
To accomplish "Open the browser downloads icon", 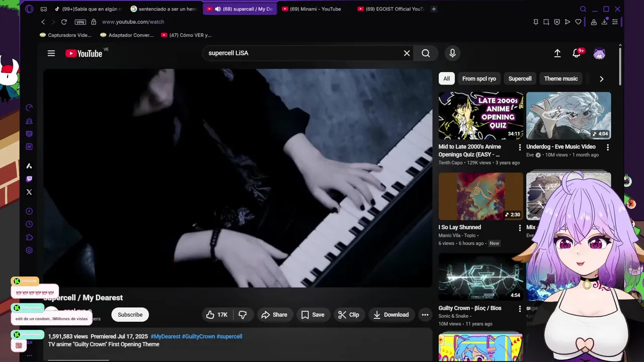I will point(605,22).
